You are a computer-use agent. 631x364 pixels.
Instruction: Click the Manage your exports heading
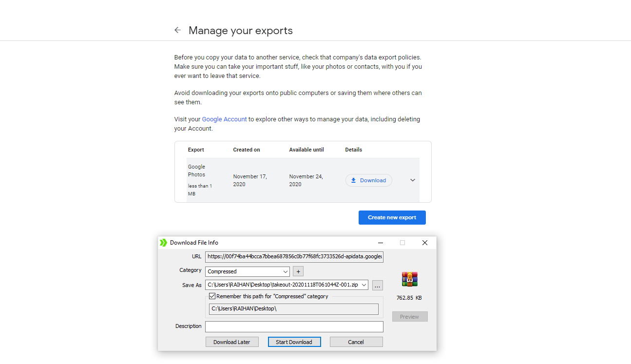tap(241, 31)
